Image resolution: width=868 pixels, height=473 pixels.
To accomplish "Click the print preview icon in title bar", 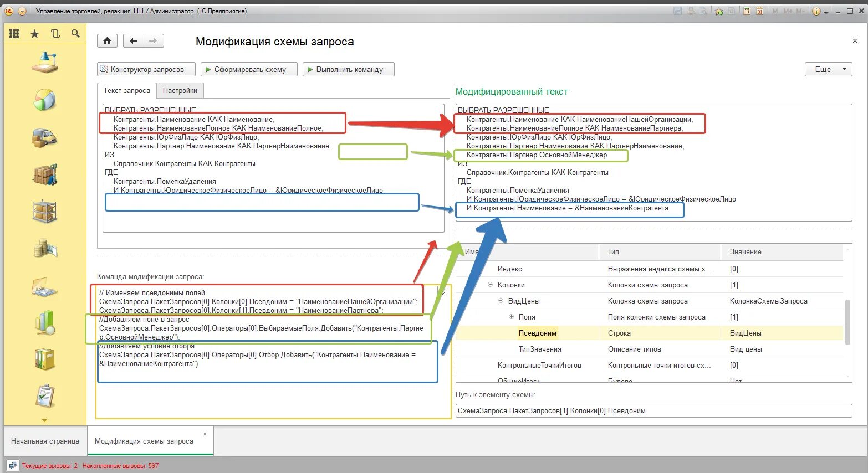I will click(x=703, y=11).
